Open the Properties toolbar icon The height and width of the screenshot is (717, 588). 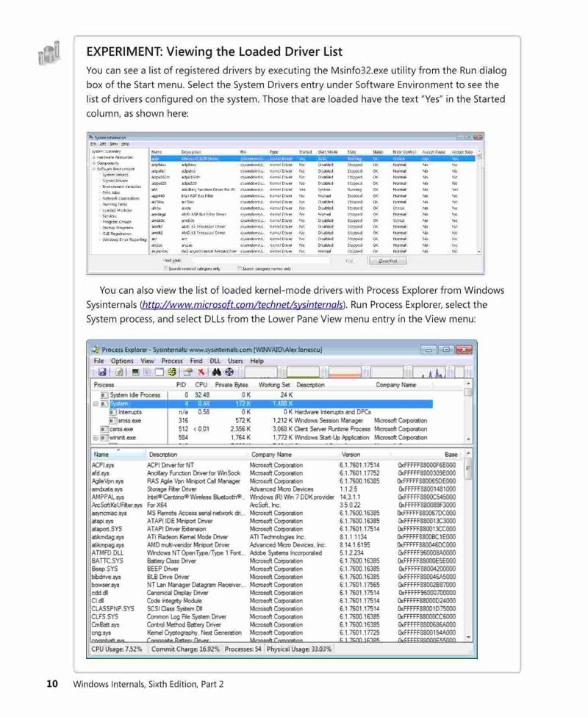tap(188, 372)
